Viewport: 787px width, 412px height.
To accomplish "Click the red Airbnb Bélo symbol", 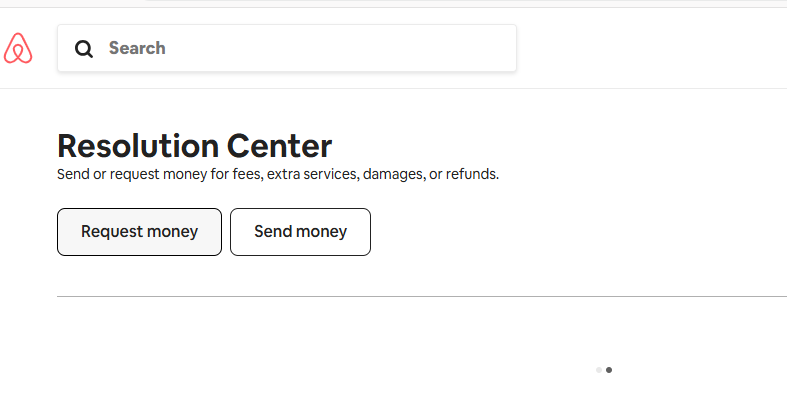I will 18,48.
